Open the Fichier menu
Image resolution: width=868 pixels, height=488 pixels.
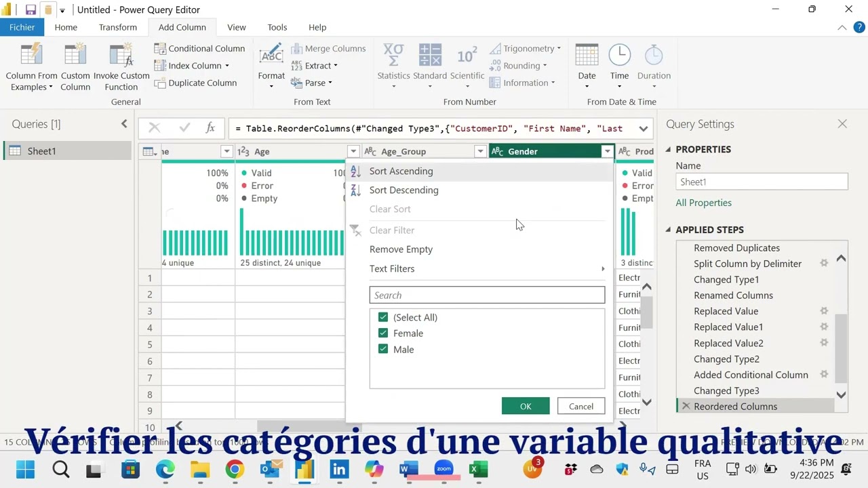(x=22, y=27)
